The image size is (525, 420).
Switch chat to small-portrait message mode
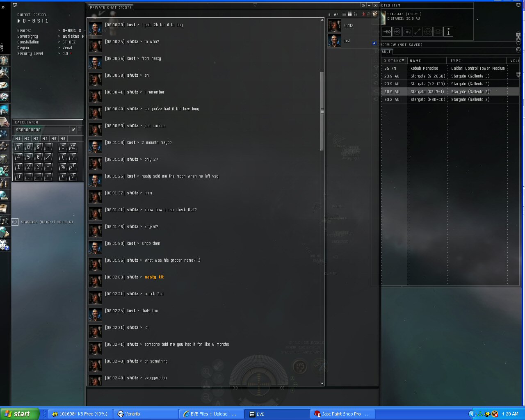click(349, 14)
